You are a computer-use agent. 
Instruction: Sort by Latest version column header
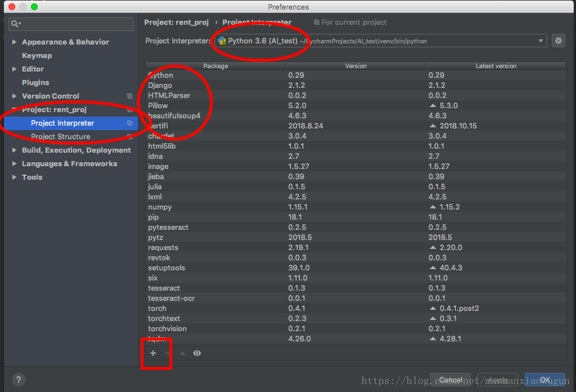pyautogui.click(x=496, y=66)
